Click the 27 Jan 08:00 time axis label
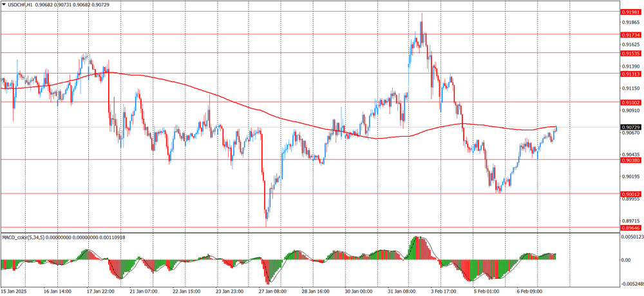The height and width of the screenshot is (296, 644). pyautogui.click(x=272, y=291)
